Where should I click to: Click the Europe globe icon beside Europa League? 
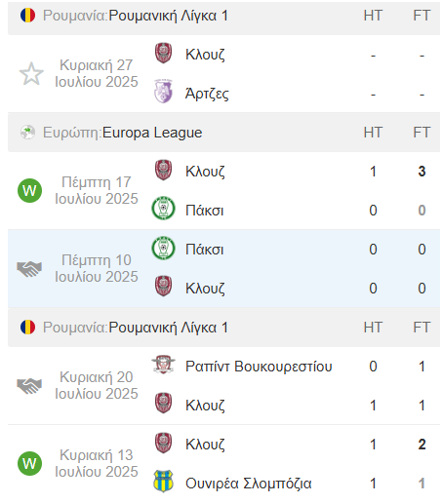pyautogui.click(x=27, y=133)
